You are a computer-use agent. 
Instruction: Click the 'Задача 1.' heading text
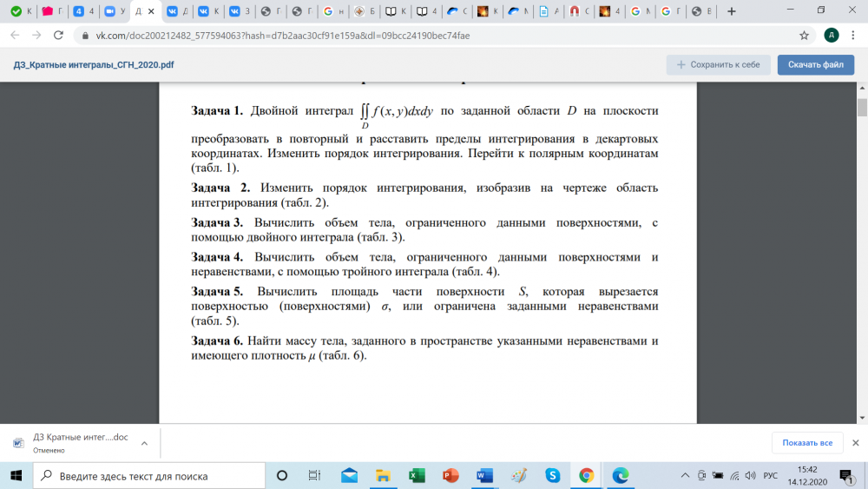click(x=217, y=111)
